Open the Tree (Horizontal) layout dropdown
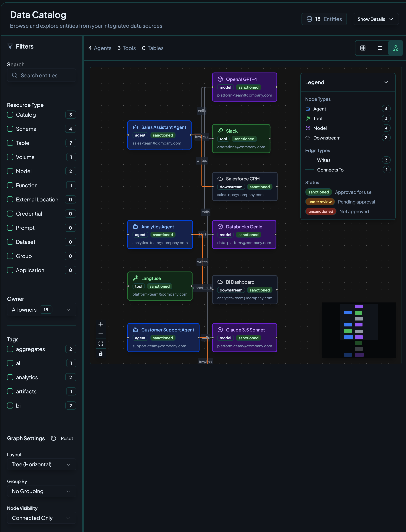Image resolution: width=406 pixels, height=532 pixels. point(42,464)
